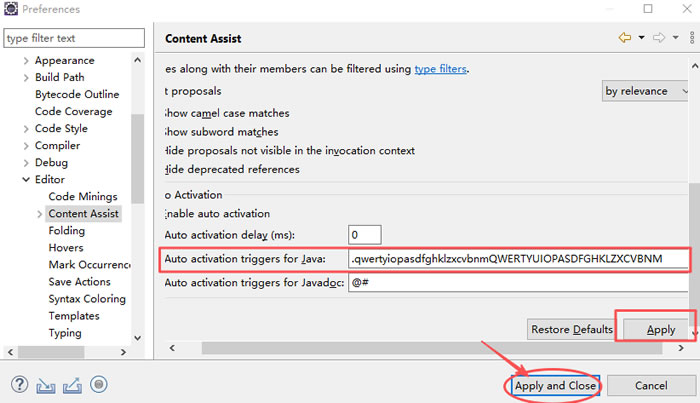This screenshot has height=403, width=700.
Task: Click the forward navigation arrow
Action: (658, 38)
